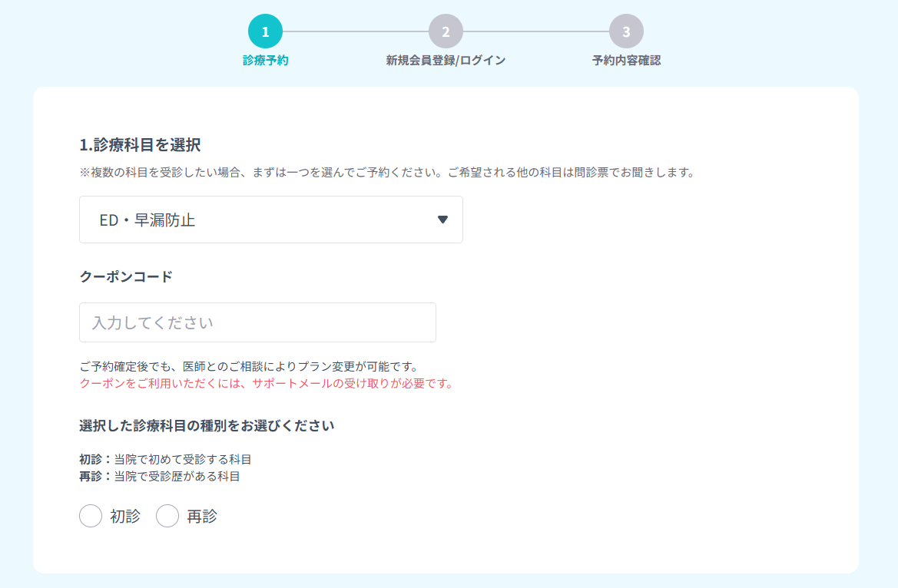Click the 再診 option label text
The height and width of the screenshot is (588, 898).
202,517
